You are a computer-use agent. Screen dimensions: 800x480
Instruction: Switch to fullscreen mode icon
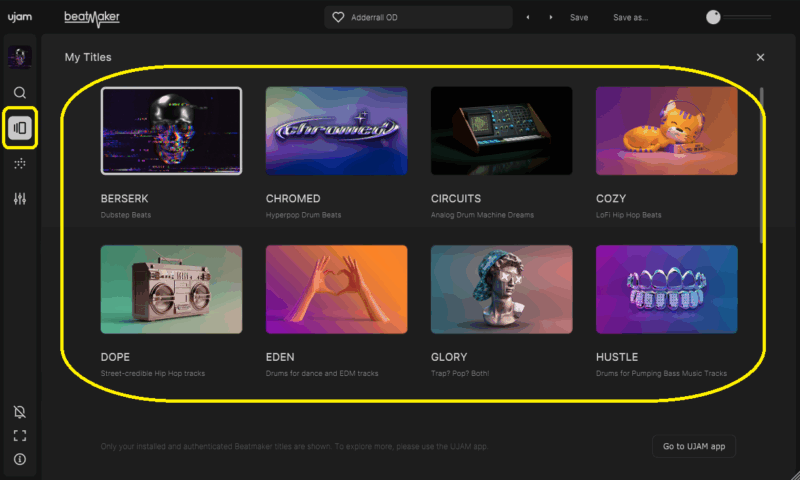[x=20, y=436]
